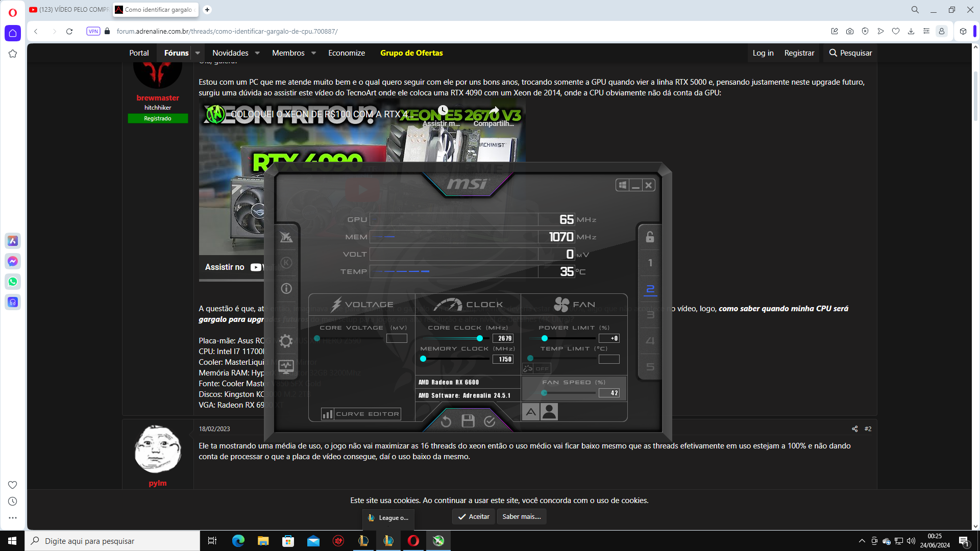
Task: Adjust the Power Limit slider handle
Action: pyautogui.click(x=545, y=338)
